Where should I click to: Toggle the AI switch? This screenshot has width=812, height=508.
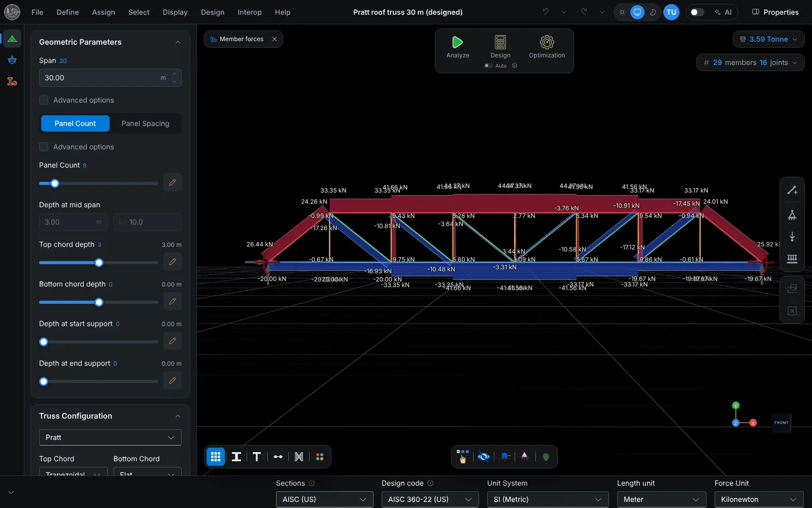point(697,12)
